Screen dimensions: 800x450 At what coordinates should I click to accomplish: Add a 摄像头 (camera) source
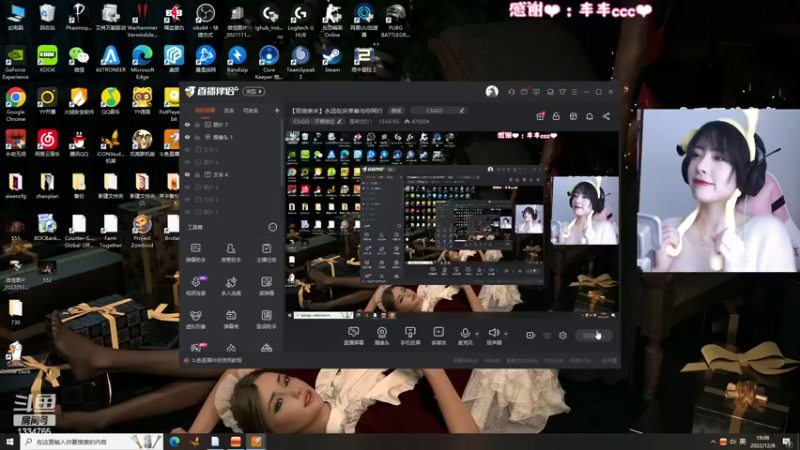click(x=382, y=336)
